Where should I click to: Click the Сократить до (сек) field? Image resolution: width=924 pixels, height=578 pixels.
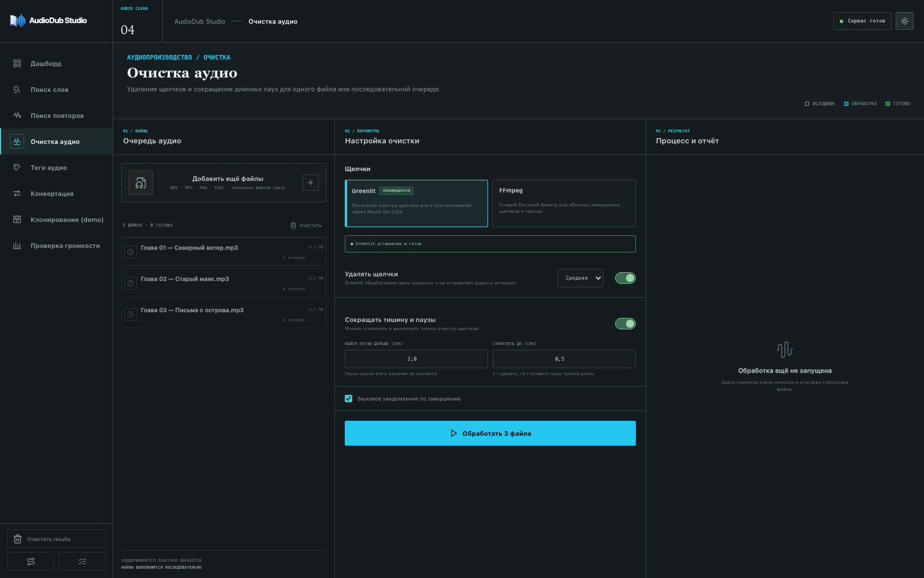pyautogui.click(x=564, y=359)
